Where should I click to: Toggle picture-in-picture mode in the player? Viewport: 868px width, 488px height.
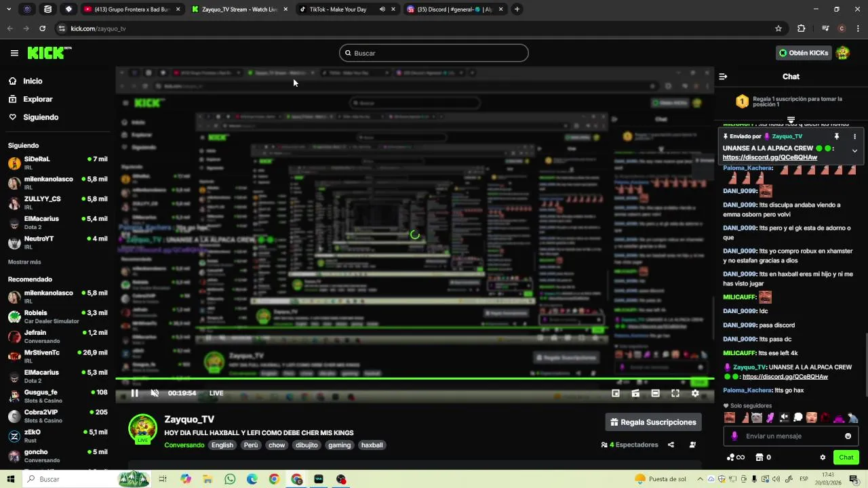click(616, 393)
